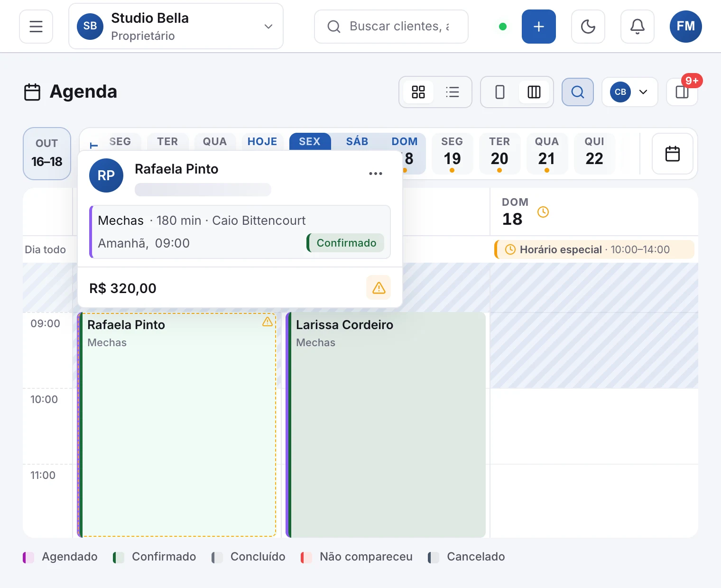Open notifications bell
Image resolution: width=721 pixels, height=588 pixels.
(x=638, y=27)
